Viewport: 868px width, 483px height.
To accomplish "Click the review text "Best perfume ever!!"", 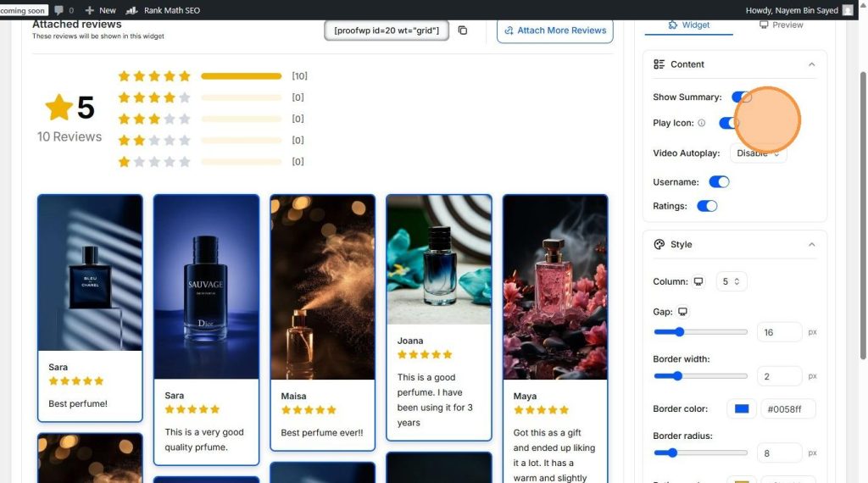I will point(321,433).
